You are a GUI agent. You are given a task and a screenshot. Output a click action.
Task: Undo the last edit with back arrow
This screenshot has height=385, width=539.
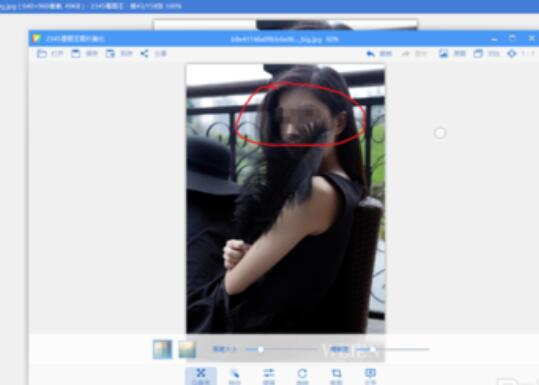370,54
